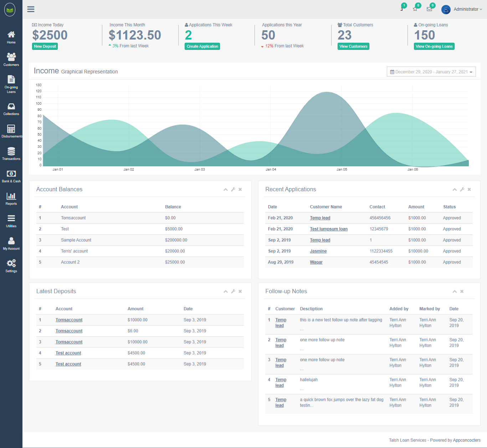Go to Disbursements in sidebar
Viewport: 487px width, 448px height.
click(11, 131)
